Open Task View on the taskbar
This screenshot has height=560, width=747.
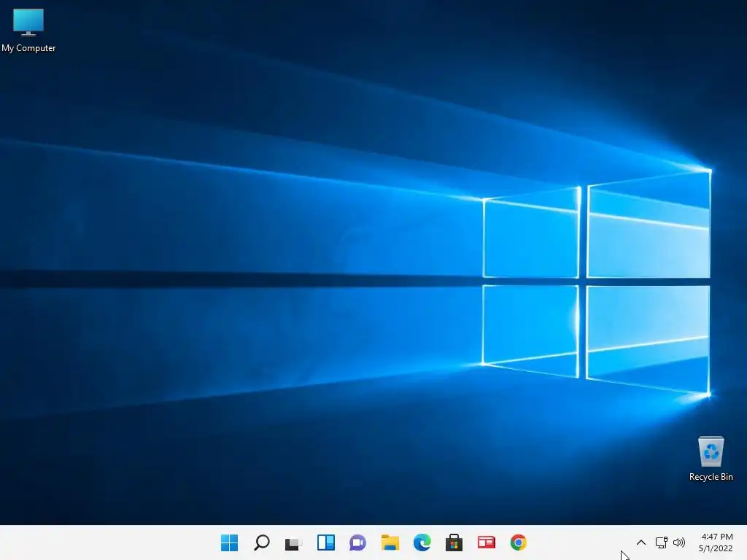pos(293,543)
